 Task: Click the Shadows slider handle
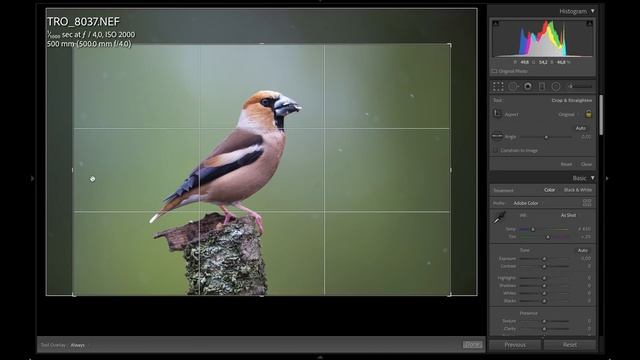544,286
